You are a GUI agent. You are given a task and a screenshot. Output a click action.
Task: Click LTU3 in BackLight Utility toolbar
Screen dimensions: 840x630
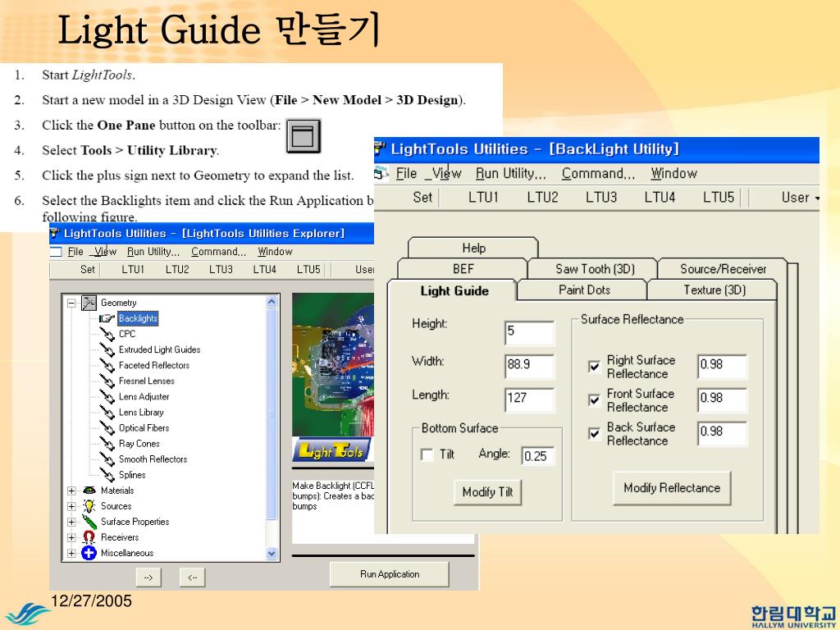coord(601,198)
